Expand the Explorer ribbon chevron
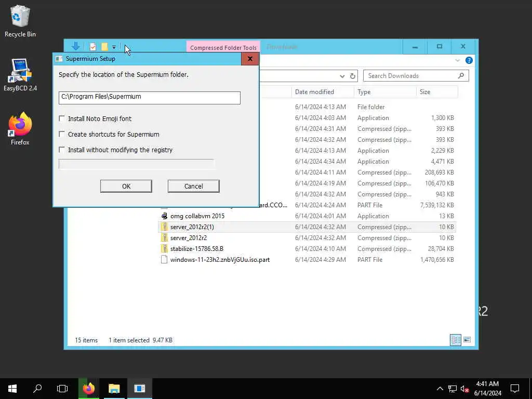The image size is (532, 399). click(x=457, y=60)
